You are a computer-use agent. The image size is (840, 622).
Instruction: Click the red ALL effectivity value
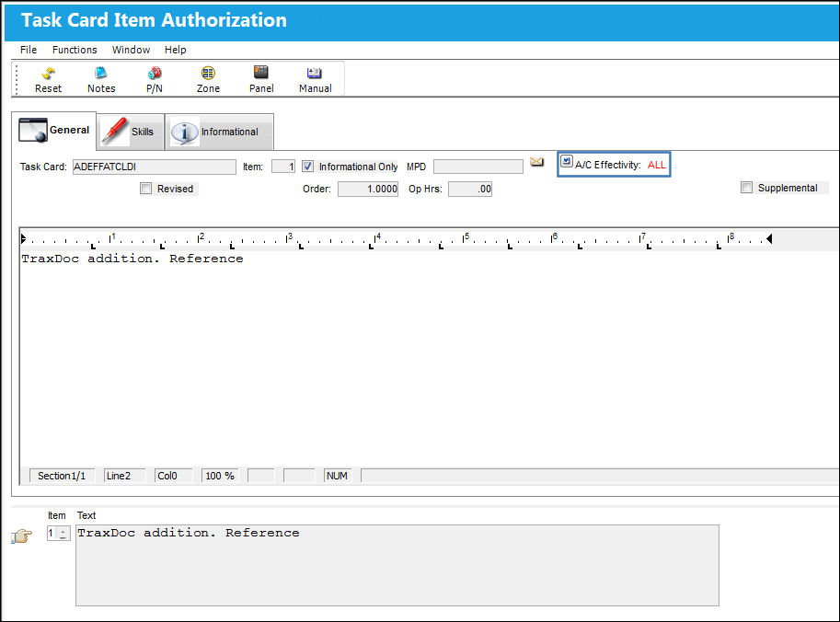(656, 165)
